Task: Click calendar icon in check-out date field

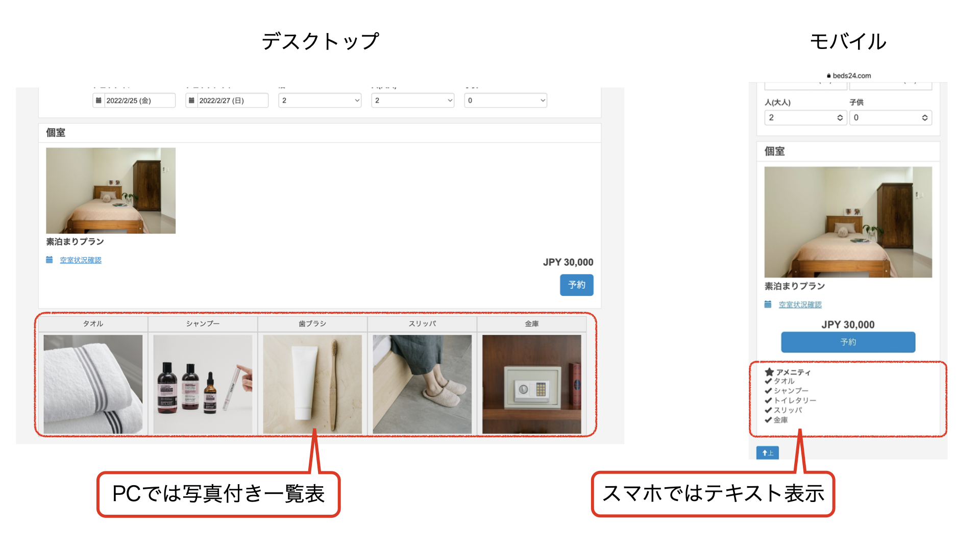Action: point(191,101)
